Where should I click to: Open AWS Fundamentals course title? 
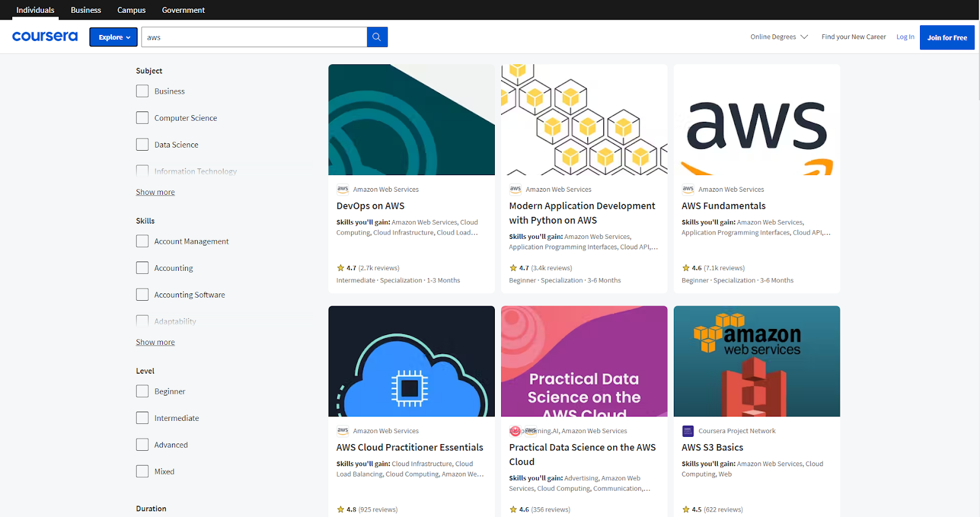(723, 206)
